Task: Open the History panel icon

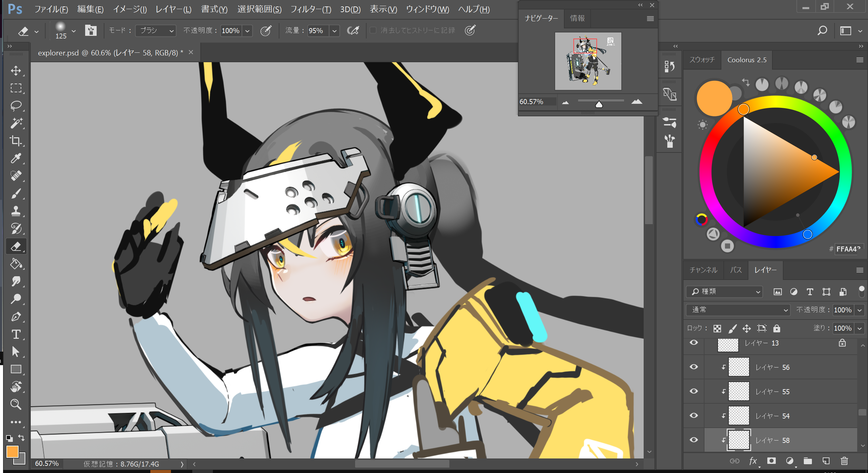Action: [x=670, y=66]
